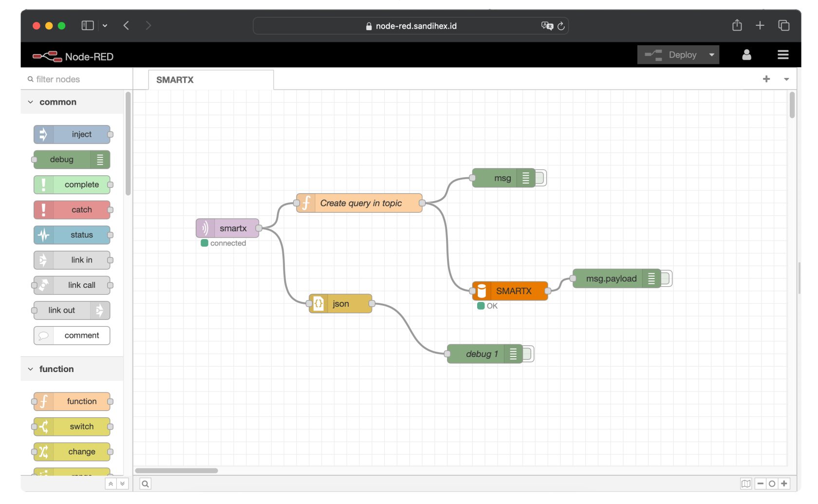Toggle the debug 1 node output button

tap(528, 354)
